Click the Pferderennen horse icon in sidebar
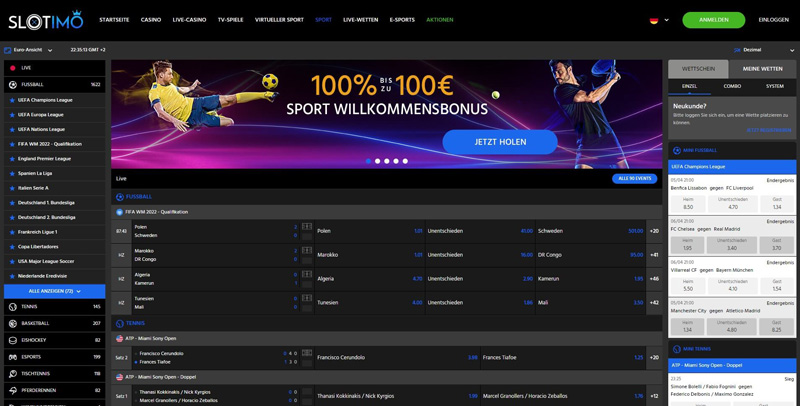 [x=13, y=391]
